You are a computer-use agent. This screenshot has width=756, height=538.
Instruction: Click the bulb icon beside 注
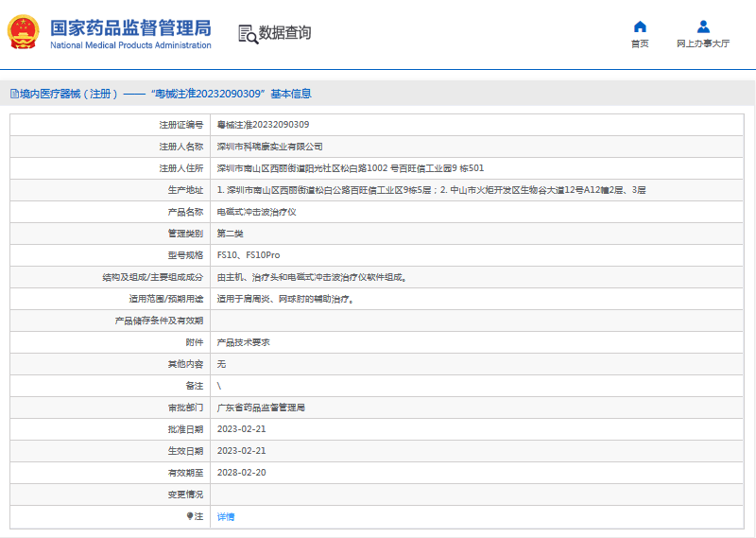point(190,516)
